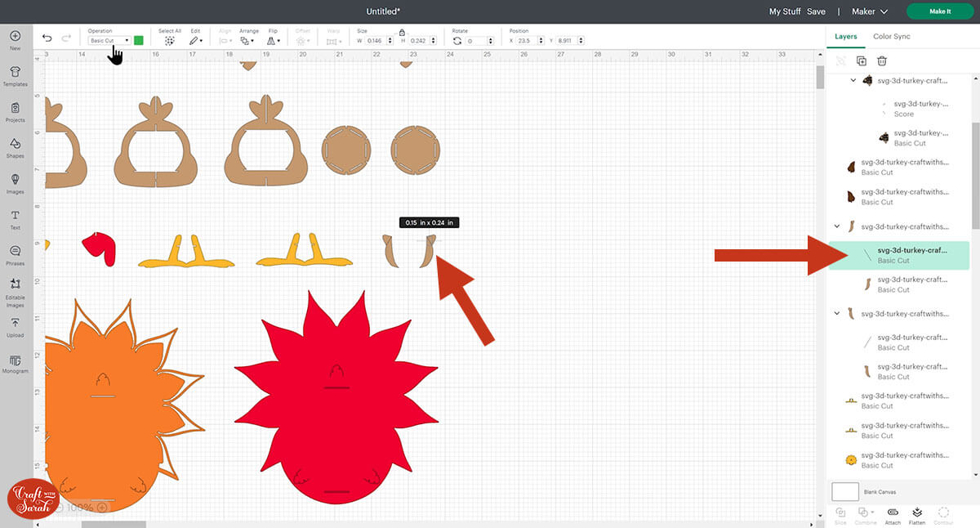Collapse the group containing the selected layer

tap(837, 226)
